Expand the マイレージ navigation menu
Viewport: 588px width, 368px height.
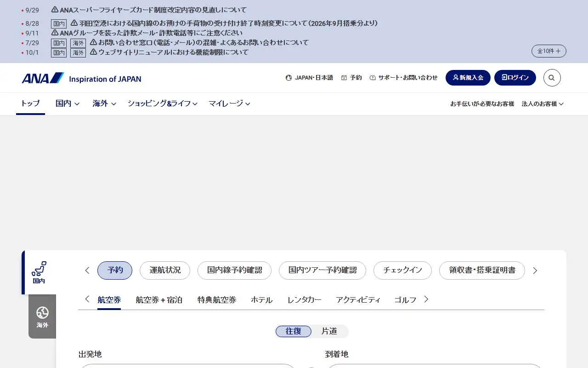pos(229,103)
